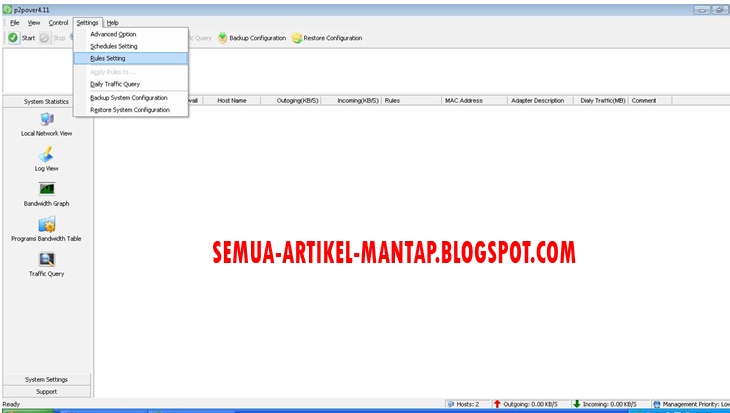The image size is (730, 413).
Task: Sort by Rules column header
Action: [411, 101]
